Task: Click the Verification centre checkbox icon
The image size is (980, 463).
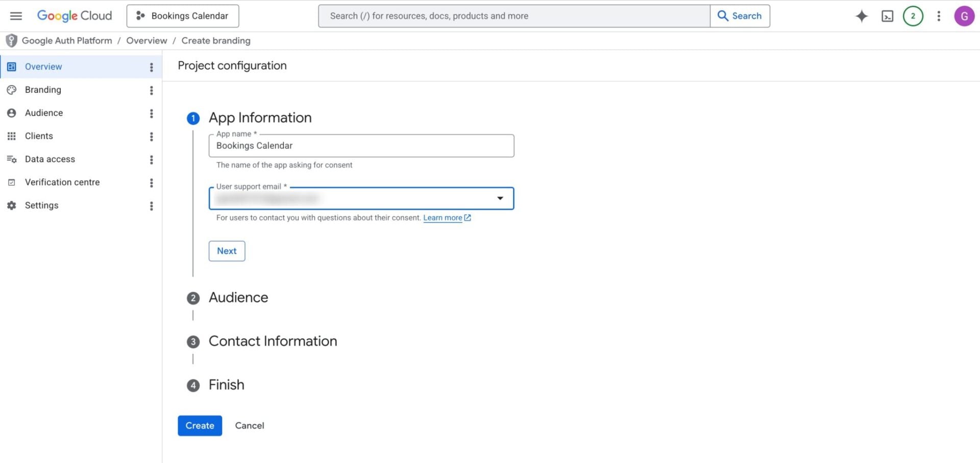Action: (x=12, y=183)
